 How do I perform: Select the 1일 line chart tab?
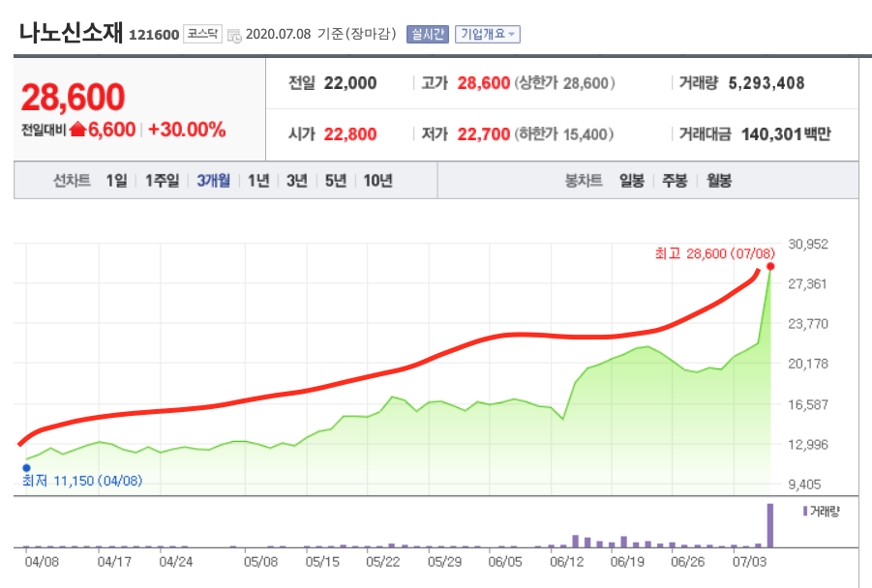(x=116, y=181)
